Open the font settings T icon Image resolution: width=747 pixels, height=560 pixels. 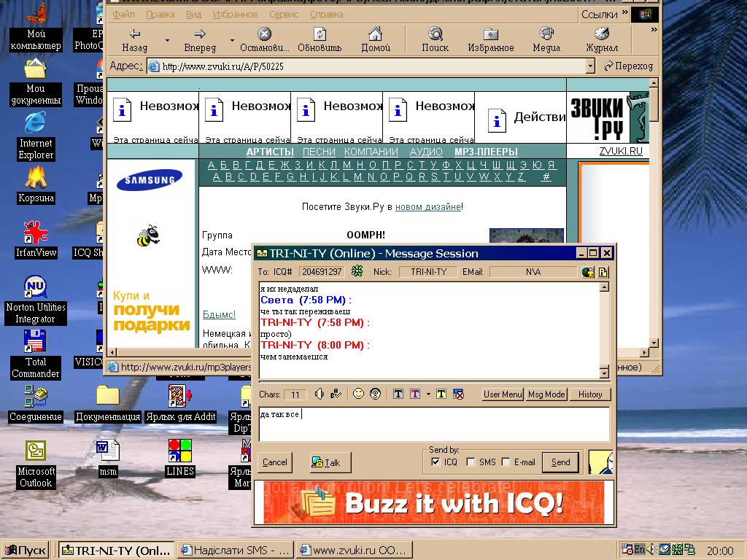click(398, 394)
